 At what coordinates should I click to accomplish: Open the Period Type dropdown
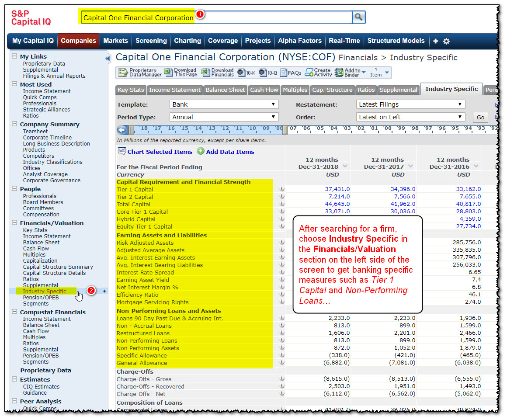(x=224, y=117)
